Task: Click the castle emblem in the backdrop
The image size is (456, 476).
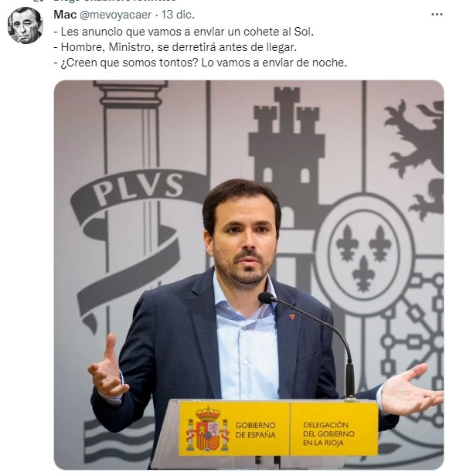Action: pos(286,143)
